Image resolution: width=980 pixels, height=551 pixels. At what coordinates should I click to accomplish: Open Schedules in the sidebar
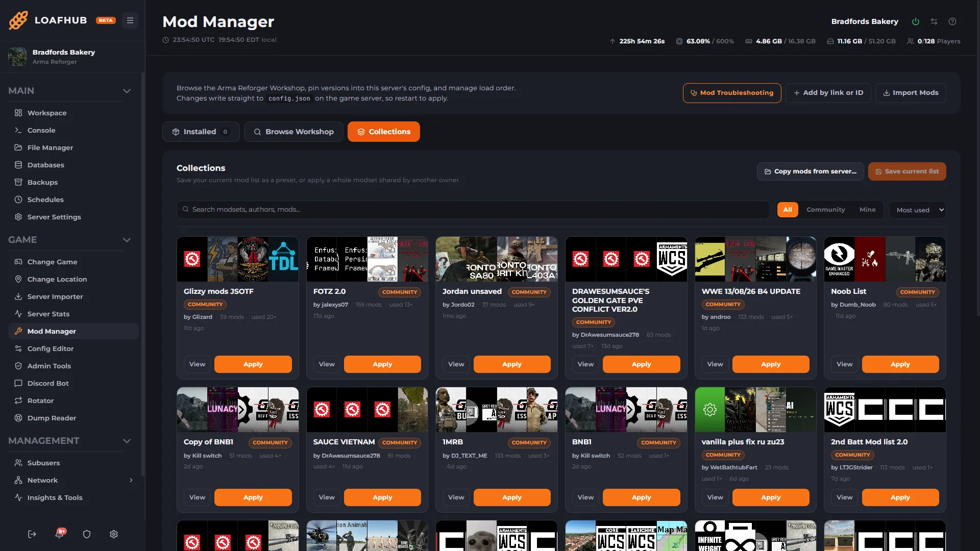pyautogui.click(x=73, y=199)
